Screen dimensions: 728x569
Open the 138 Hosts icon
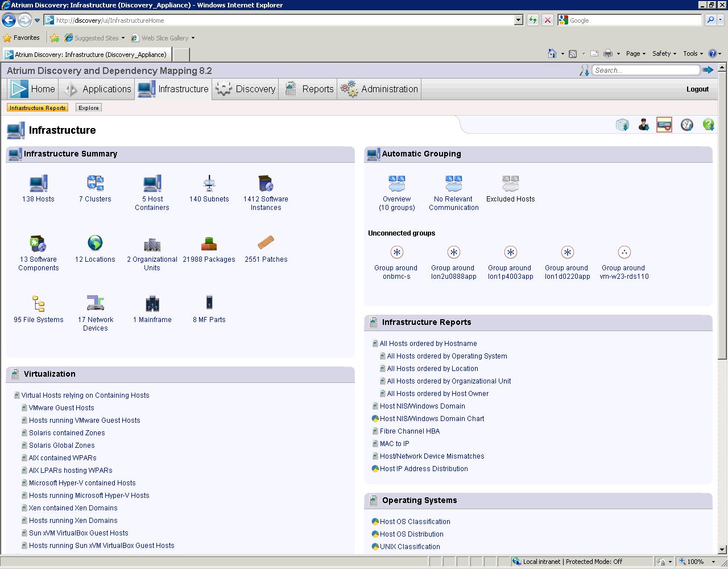38,183
